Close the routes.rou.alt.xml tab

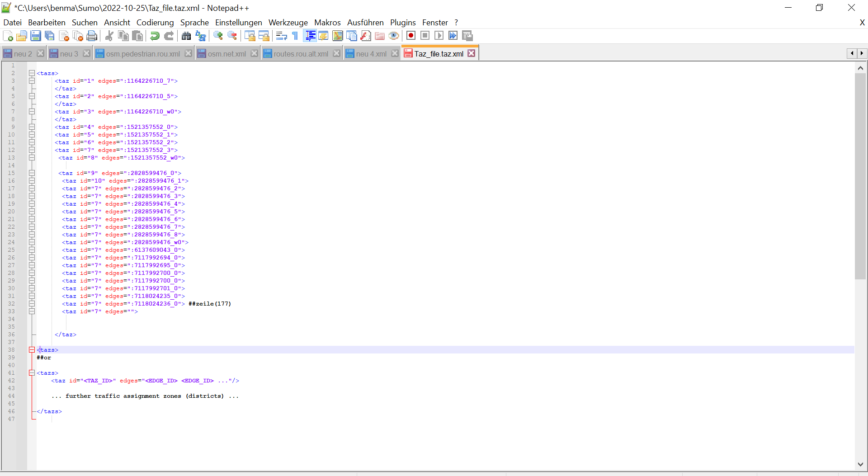pos(336,53)
